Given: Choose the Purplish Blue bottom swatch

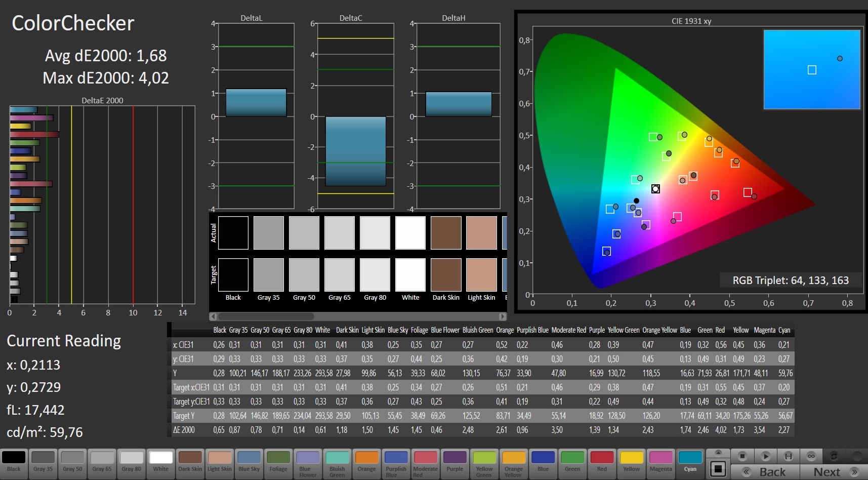Looking at the screenshot, I should 396,463.
